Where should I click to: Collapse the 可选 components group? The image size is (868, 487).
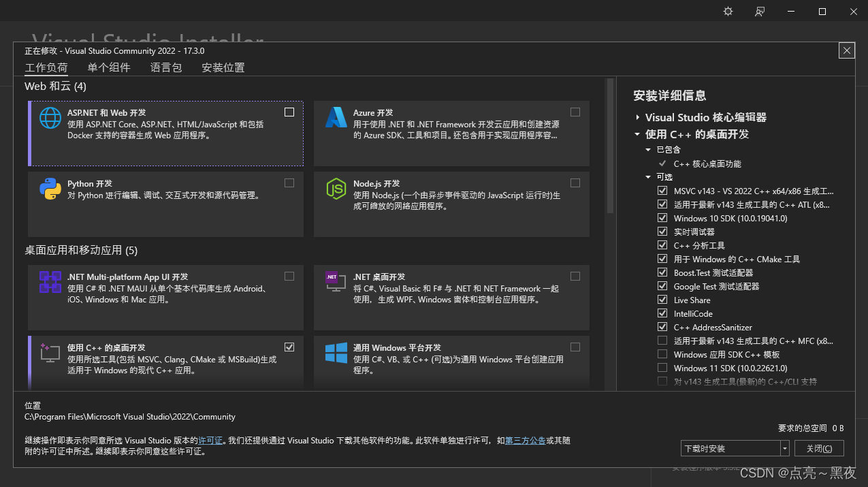[x=649, y=176]
